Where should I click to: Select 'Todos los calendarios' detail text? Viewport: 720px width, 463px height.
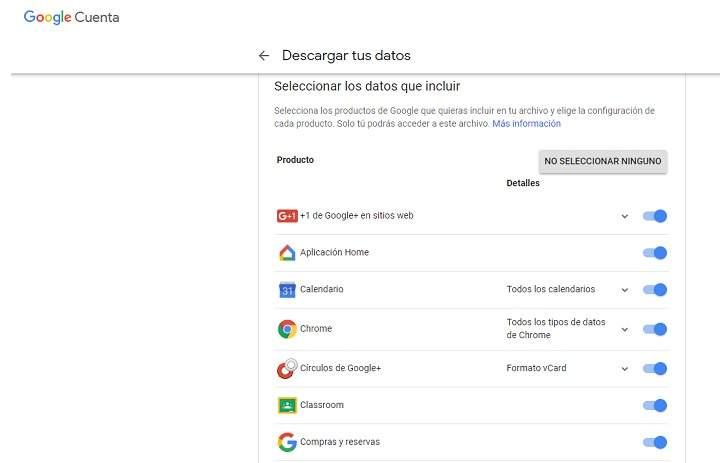(551, 289)
